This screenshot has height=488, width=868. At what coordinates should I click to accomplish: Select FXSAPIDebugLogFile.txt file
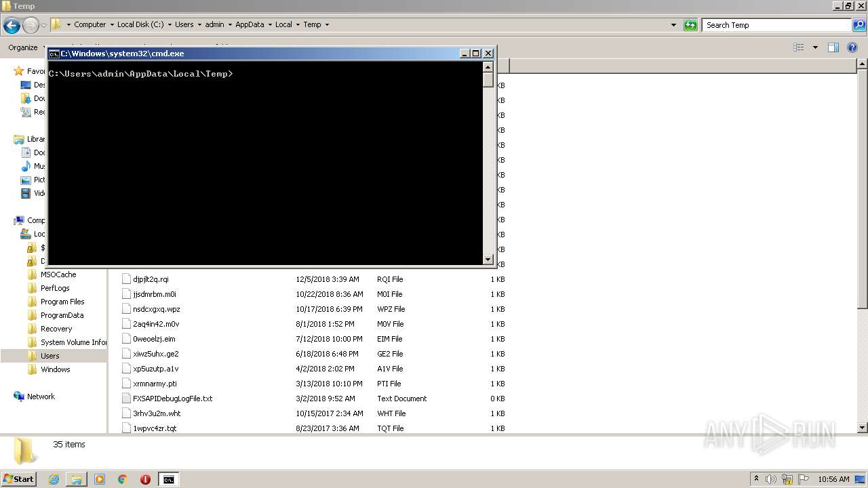click(x=172, y=399)
